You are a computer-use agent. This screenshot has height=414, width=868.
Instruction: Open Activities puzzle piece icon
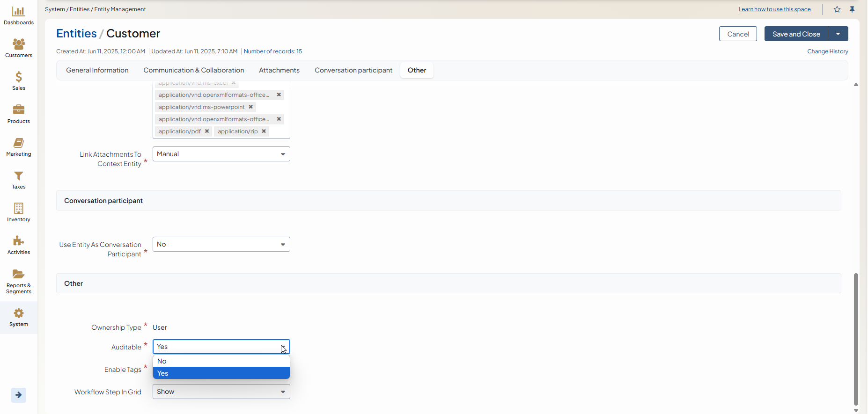pyautogui.click(x=18, y=241)
